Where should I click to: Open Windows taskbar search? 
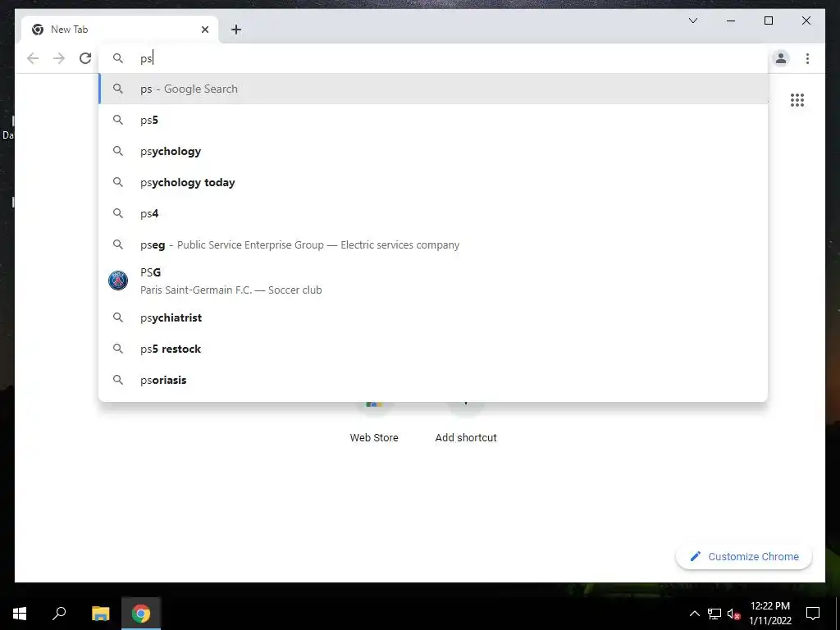(59, 614)
